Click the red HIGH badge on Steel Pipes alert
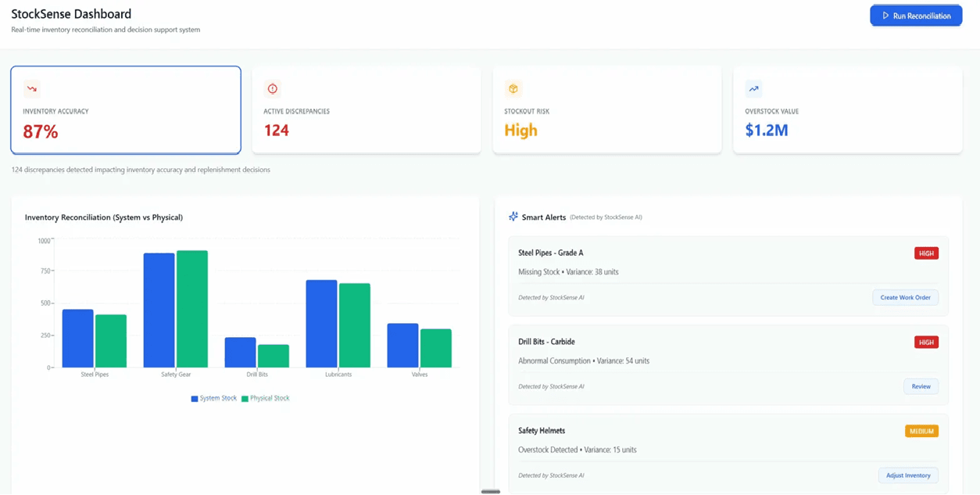The image size is (980, 495). [x=926, y=253]
